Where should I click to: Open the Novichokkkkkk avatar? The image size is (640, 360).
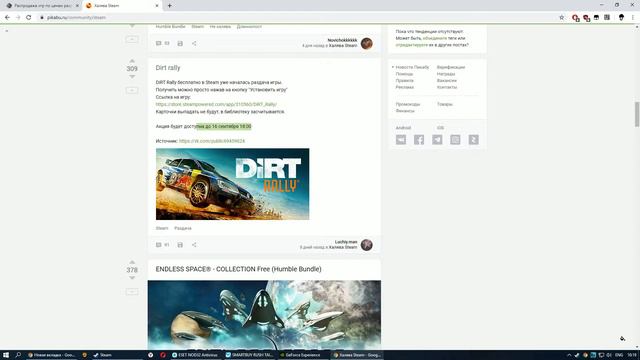point(367,43)
